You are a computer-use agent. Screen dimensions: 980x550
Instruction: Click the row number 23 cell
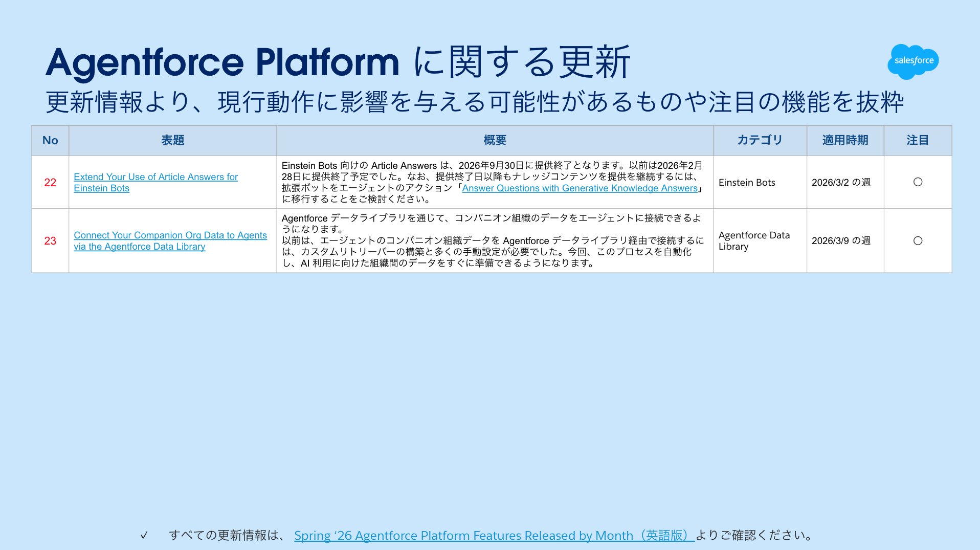coord(50,240)
